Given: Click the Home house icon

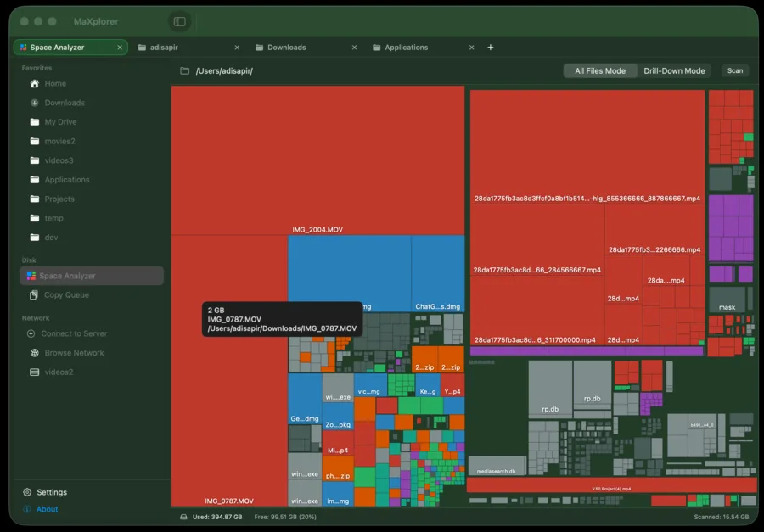Looking at the screenshot, I should [x=35, y=84].
